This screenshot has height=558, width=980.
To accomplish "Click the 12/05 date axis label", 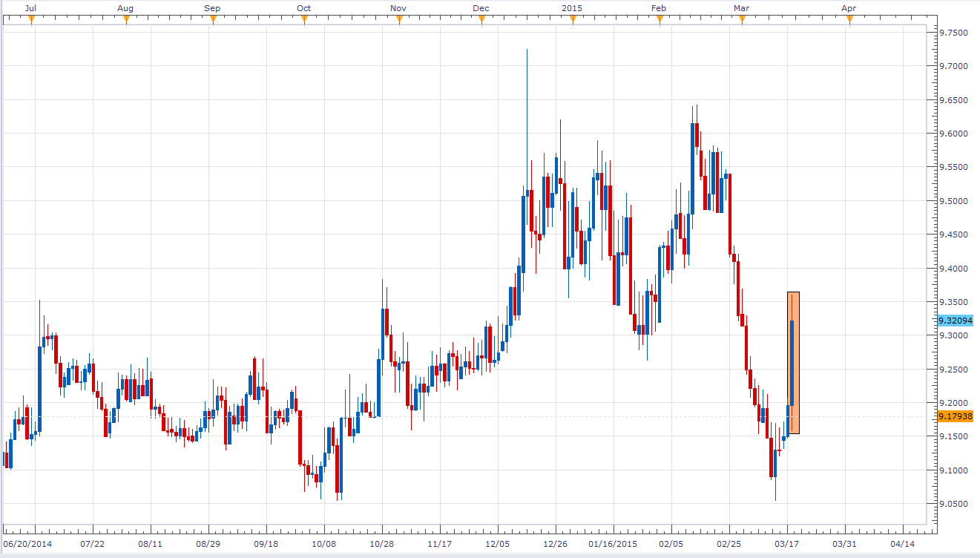I will pos(498,544).
